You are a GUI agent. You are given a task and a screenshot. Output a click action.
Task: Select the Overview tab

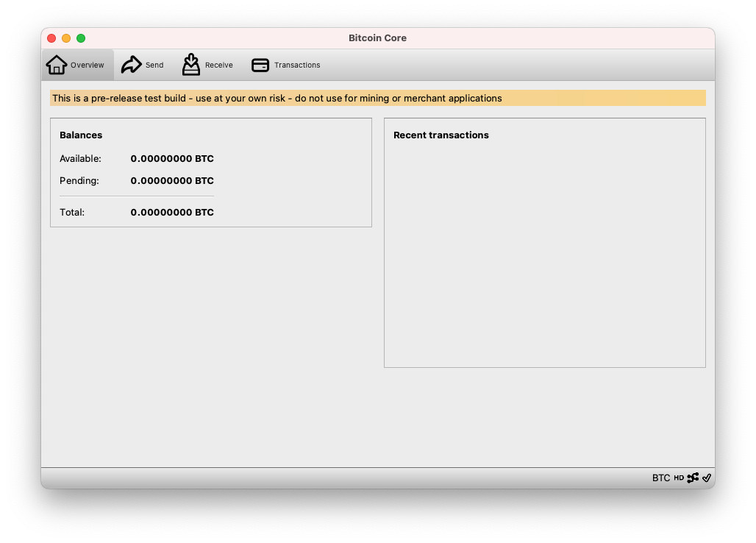tap(76, 65)
